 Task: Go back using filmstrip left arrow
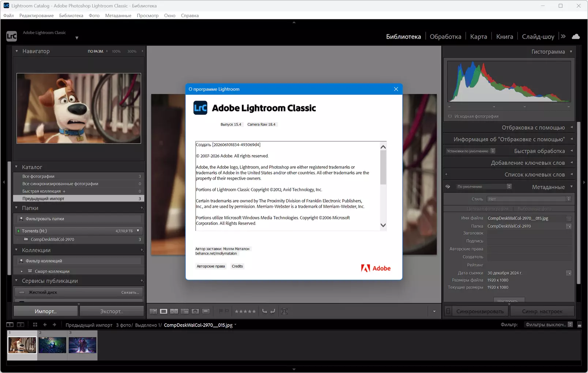[45, 325]
